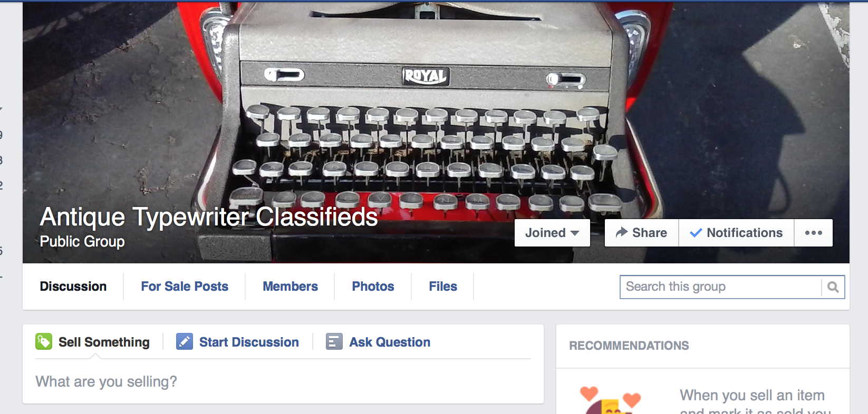This screenshot has width=868, height=414.
Task: Select the Files tab
Action: point(443,287)
